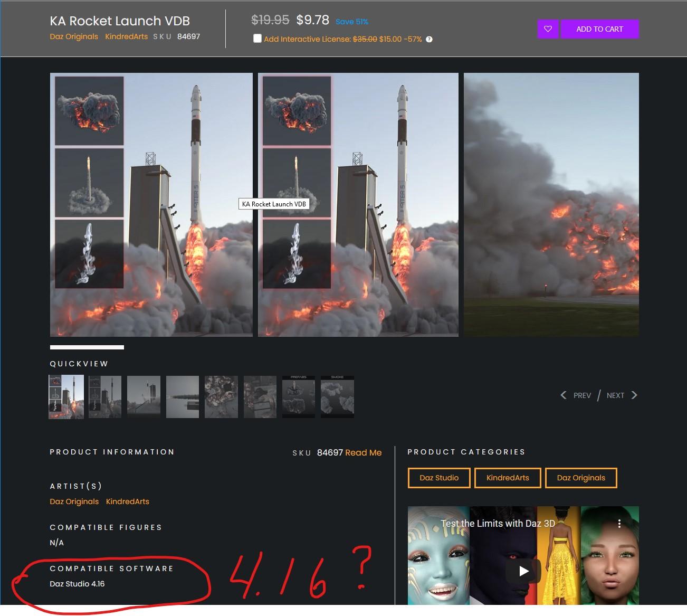687x616 pixels.
Task: Open KindredArts artist link under Artist(s)
Action: click(x=128, y=501)
